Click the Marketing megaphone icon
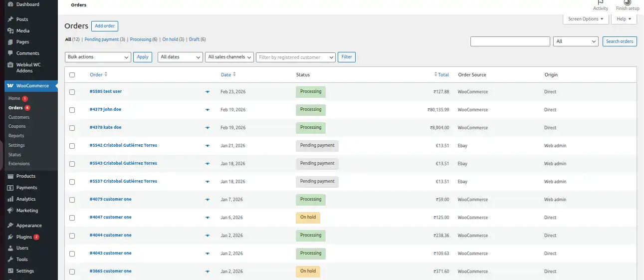 click(10, 211)
